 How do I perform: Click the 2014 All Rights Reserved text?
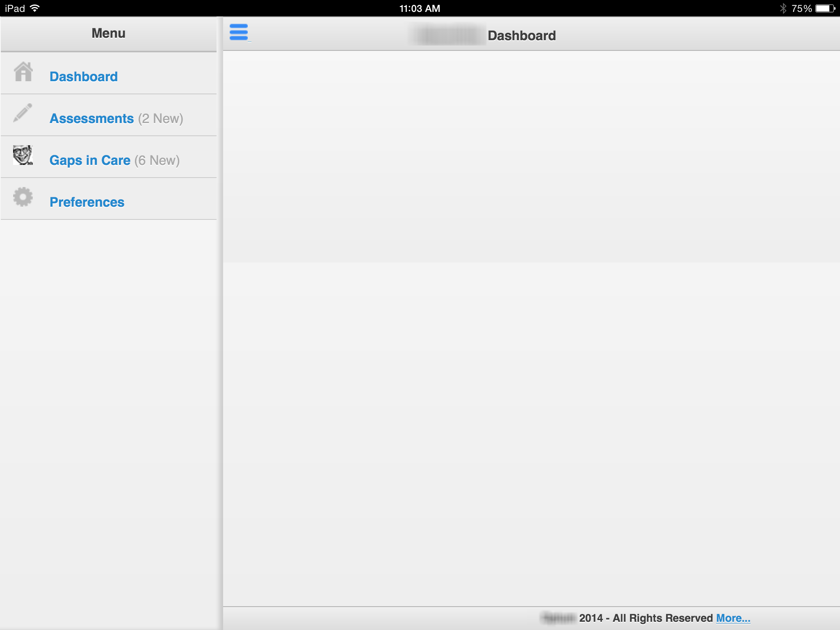(x=646, y=618)
